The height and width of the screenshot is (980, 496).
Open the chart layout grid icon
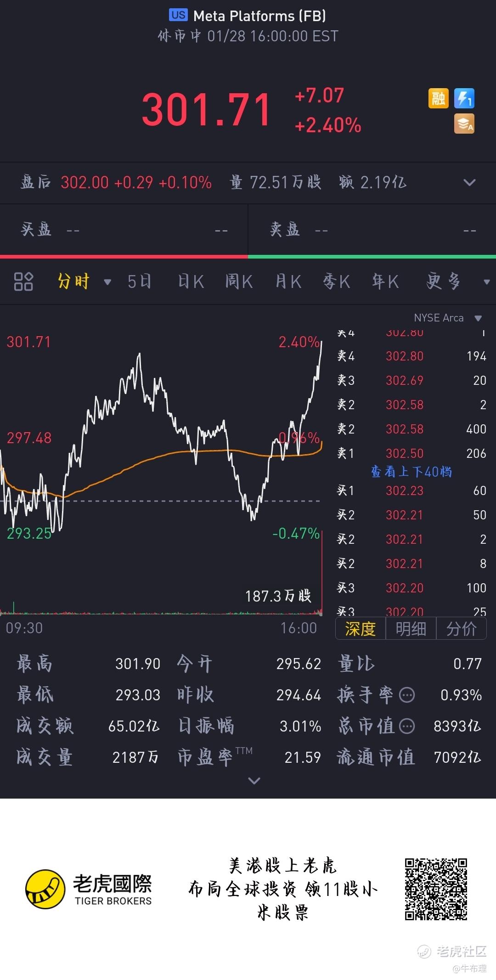point(23,281)
